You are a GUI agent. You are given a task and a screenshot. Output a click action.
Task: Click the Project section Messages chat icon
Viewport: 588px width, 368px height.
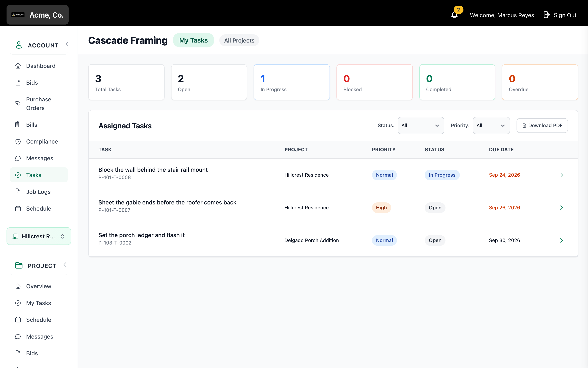pos(18,337)
